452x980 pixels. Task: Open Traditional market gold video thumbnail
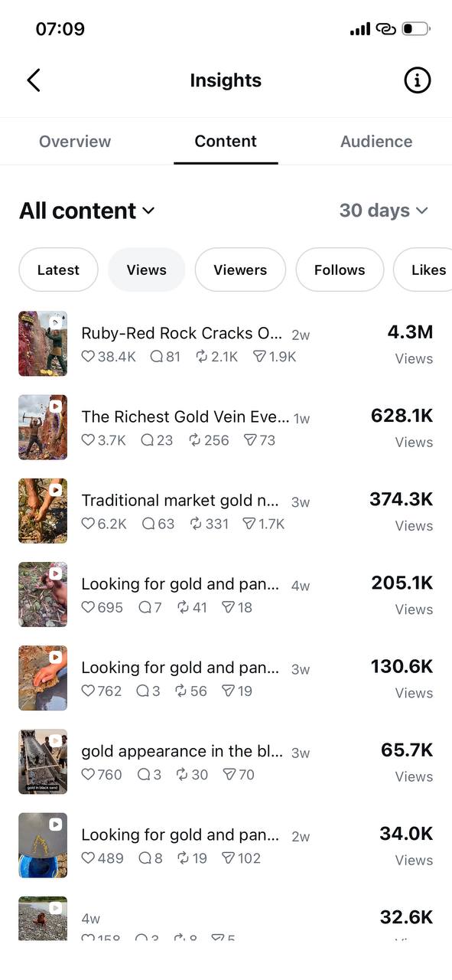tap(43, 511)
